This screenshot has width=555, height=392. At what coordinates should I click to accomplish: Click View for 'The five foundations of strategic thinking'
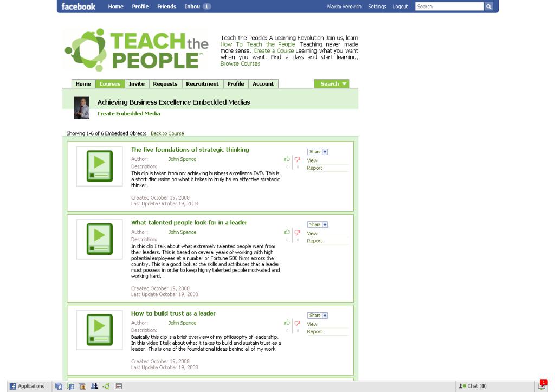(x=312, y=160)
